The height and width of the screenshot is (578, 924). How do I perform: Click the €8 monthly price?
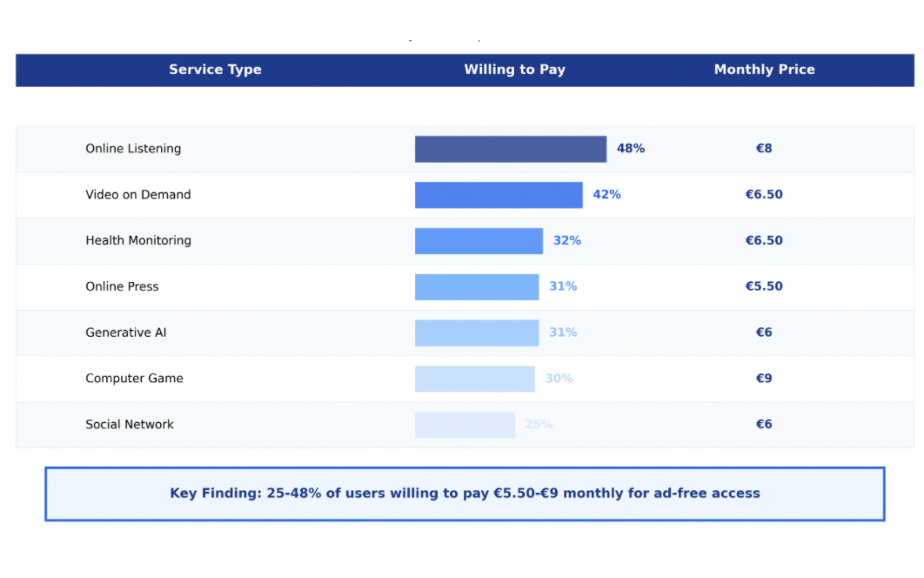[x=764, y=148]
